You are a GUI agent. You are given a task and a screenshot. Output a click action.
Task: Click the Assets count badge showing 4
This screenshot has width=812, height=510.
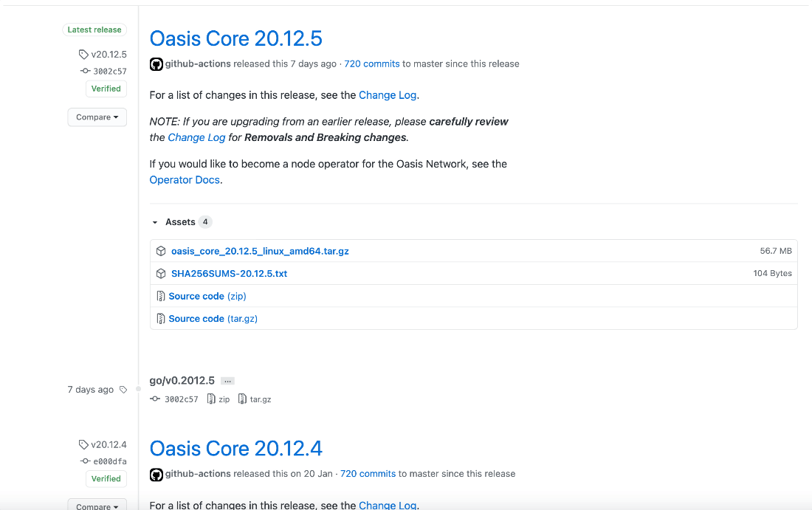click(x=205, y=222)
